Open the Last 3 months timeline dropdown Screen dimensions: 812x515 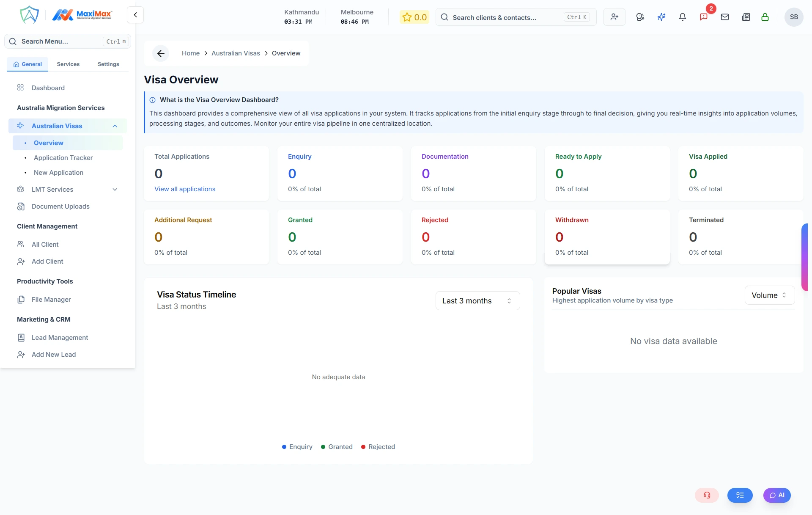(477, 300)
